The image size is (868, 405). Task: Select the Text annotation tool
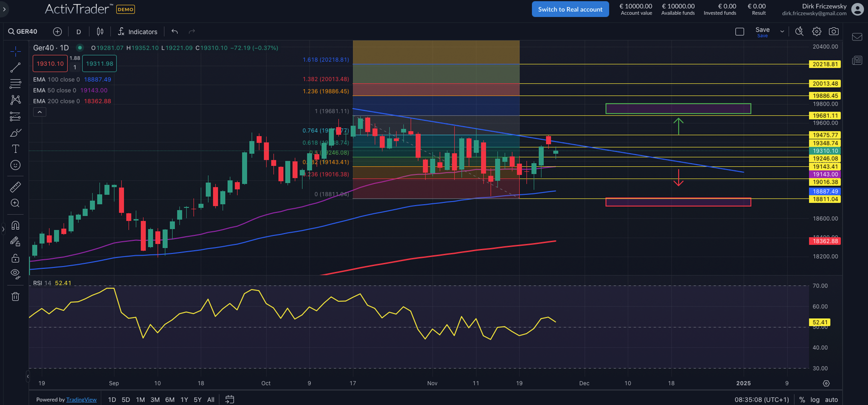coord(15,149)
